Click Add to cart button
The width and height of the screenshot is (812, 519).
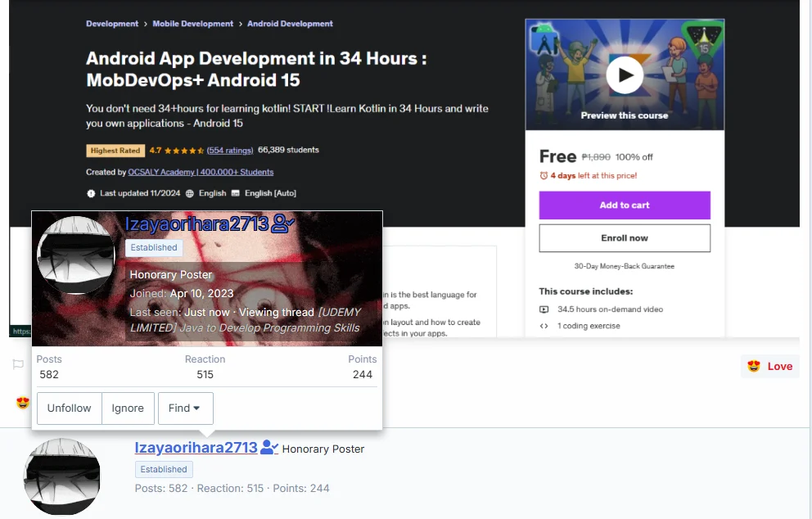625,205
